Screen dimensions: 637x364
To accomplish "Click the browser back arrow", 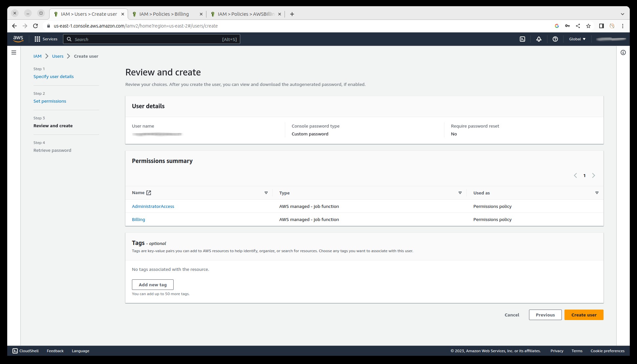I will (14, 26).
